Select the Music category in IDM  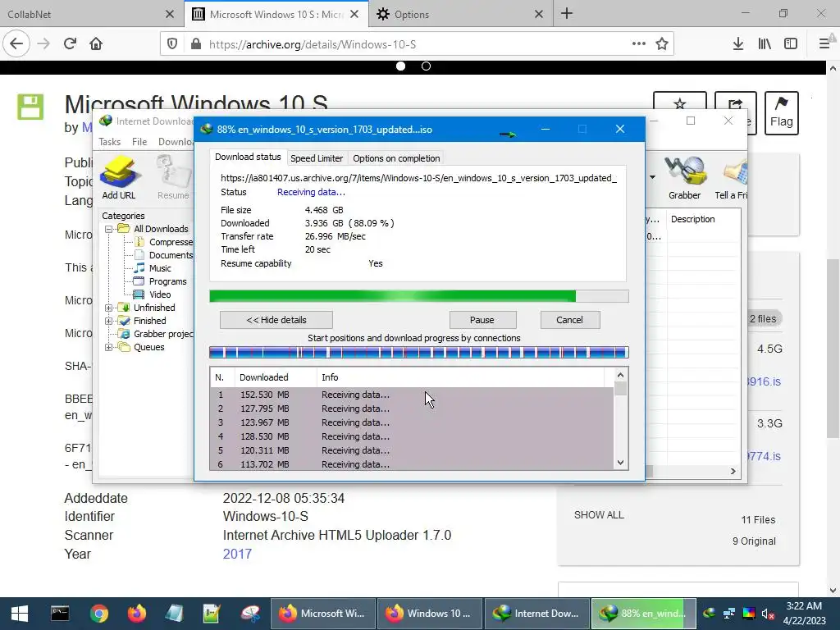[160, 268]
